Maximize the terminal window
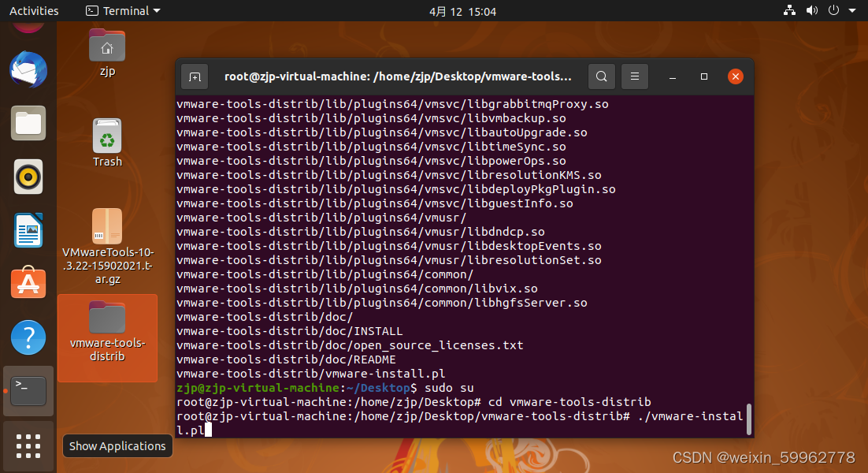 click(x=704, y=76)
